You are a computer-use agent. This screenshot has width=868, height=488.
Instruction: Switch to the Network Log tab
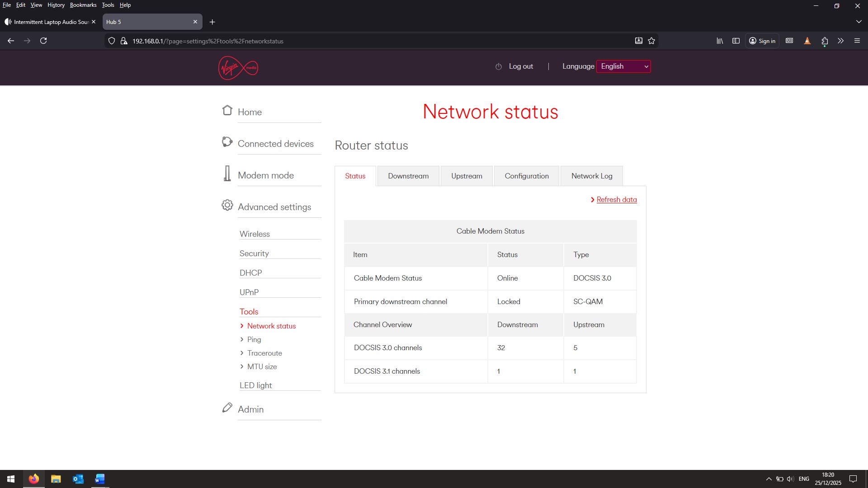(591, 176)
